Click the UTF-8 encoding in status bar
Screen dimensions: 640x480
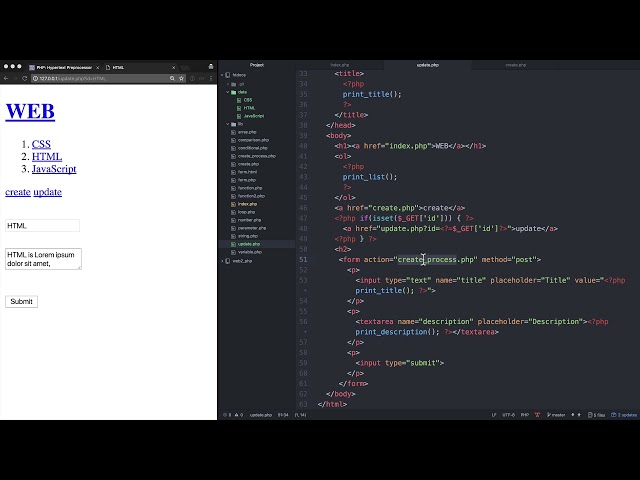point(509,415)
